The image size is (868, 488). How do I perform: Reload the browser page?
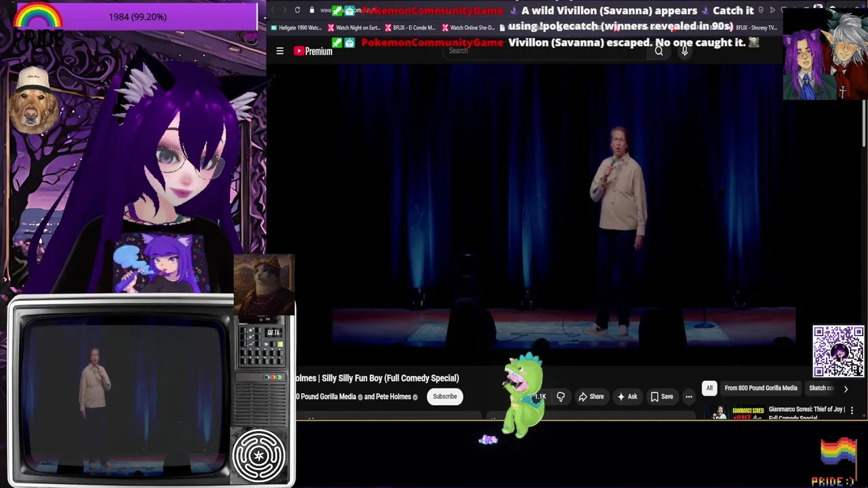(x=297, y=10)
